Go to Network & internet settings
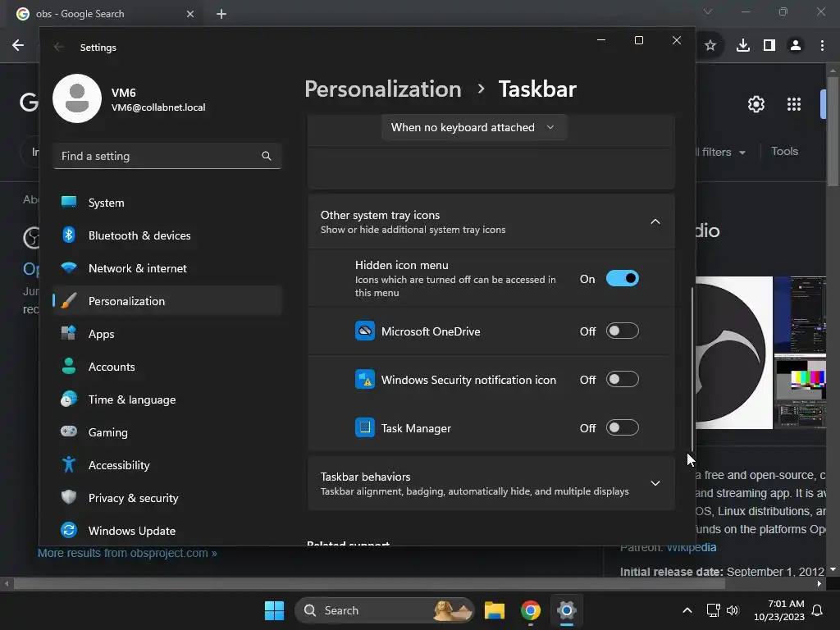 click(167, 268)
